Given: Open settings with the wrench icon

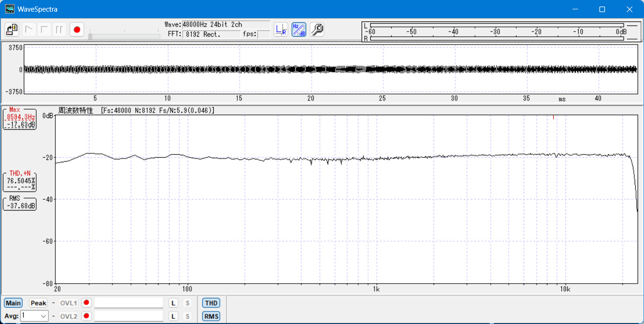Looking at the screenshot, I should click(x=316, y=30).
